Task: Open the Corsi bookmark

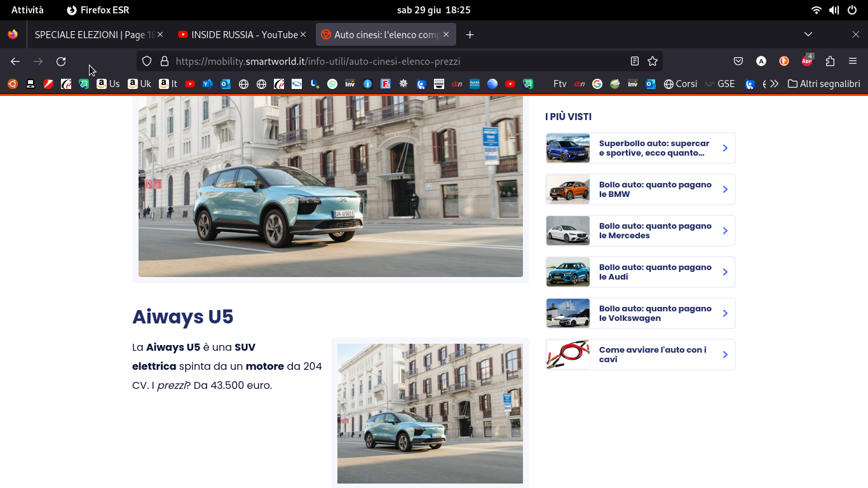Action: [680, 84]
